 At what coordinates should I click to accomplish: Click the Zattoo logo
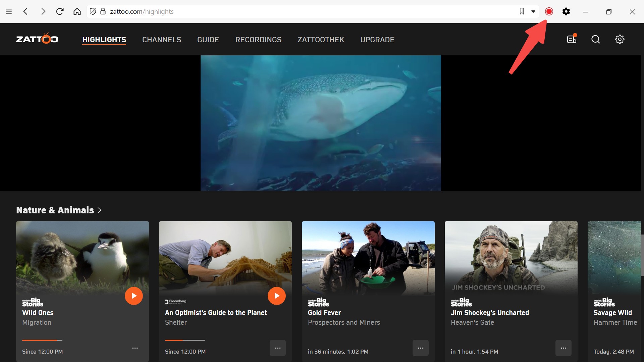point(37,39)
